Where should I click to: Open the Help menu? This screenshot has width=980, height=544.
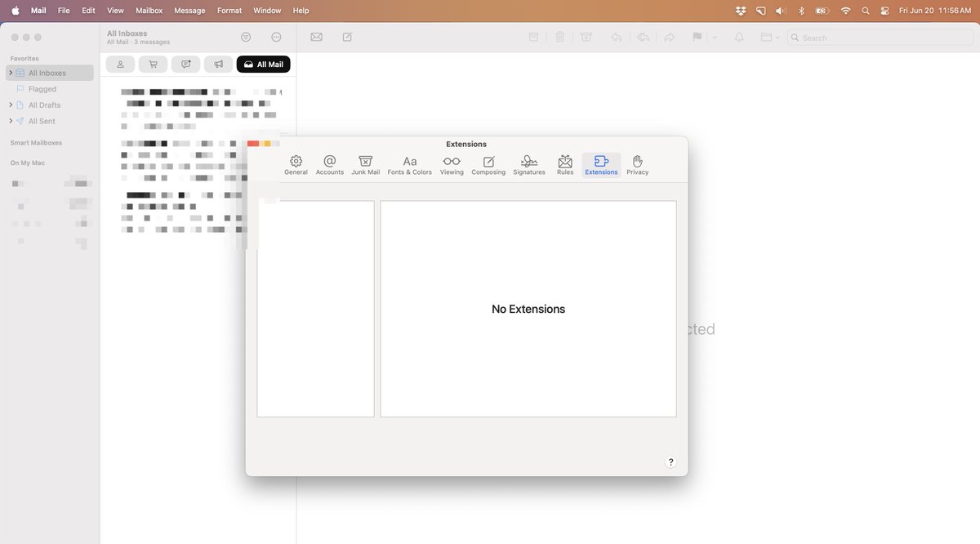(301, 11)
